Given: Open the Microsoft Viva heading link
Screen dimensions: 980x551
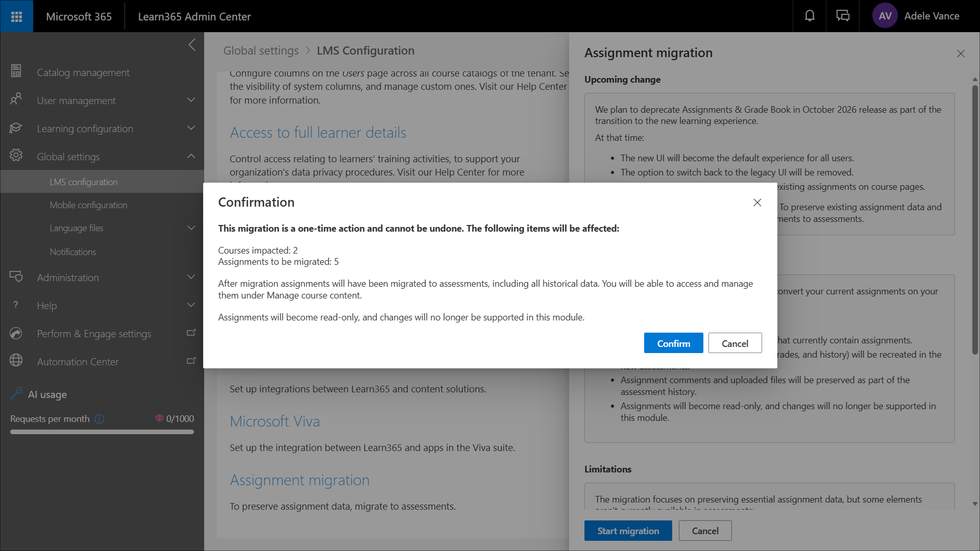Looking at the screenshot, I should 275,421.
